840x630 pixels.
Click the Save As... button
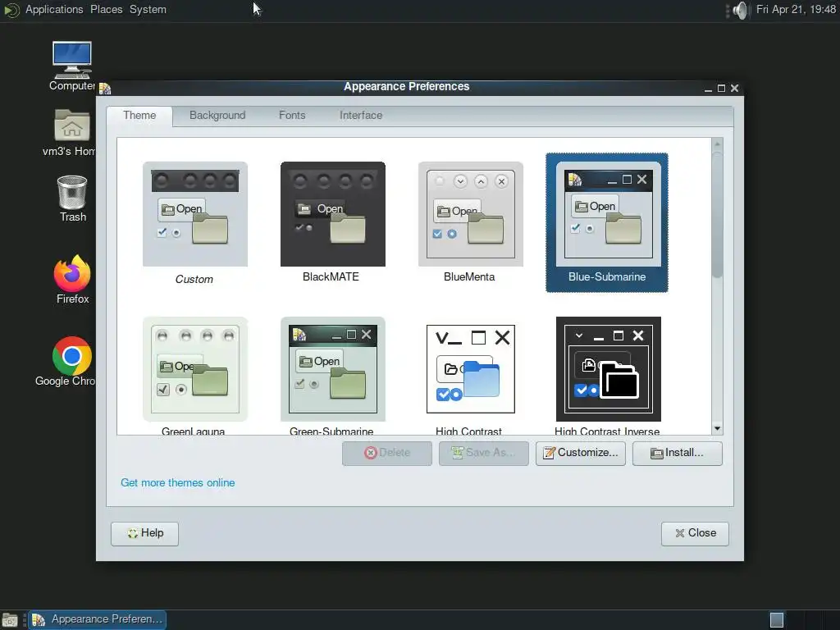coord(484,453)
